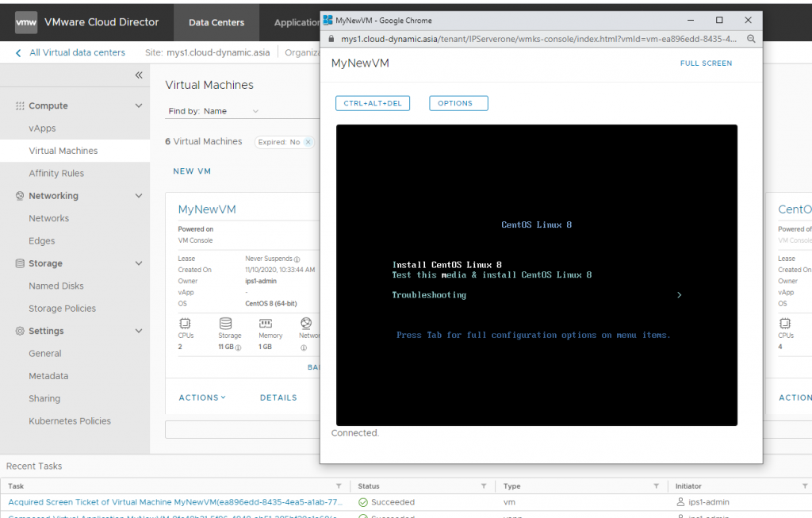Select Affinity Rules in the sidebar
Viewport: 812px width, 518px height.
(x=56, y=174)
